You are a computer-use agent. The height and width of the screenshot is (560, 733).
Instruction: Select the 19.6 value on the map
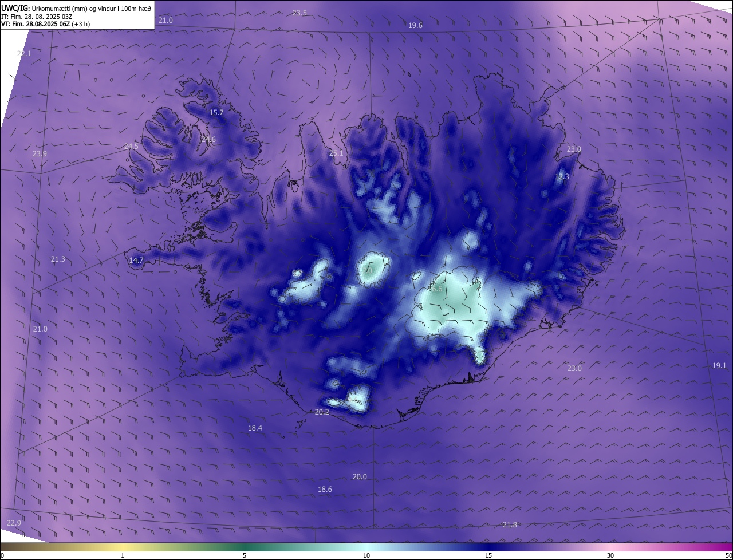(x=415, y=25)
